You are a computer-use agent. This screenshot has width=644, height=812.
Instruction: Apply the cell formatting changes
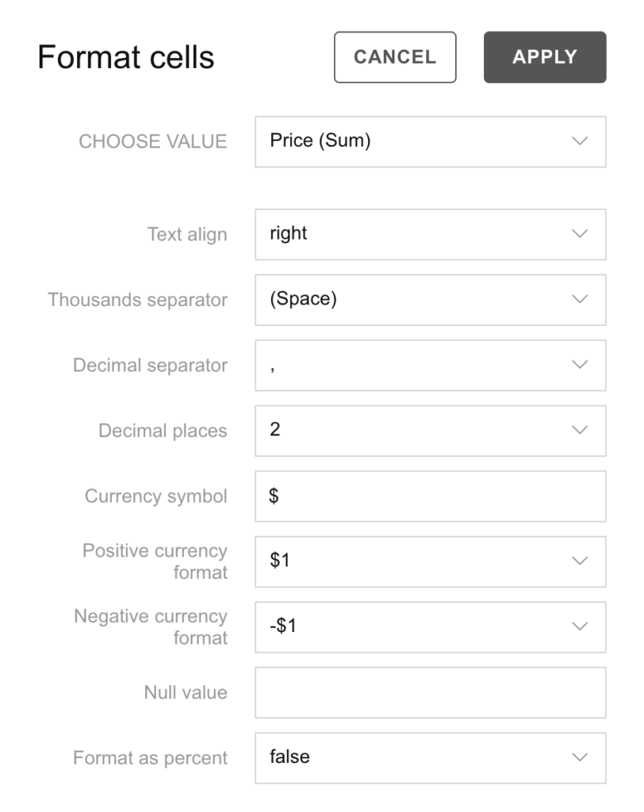tap(544, 56)
